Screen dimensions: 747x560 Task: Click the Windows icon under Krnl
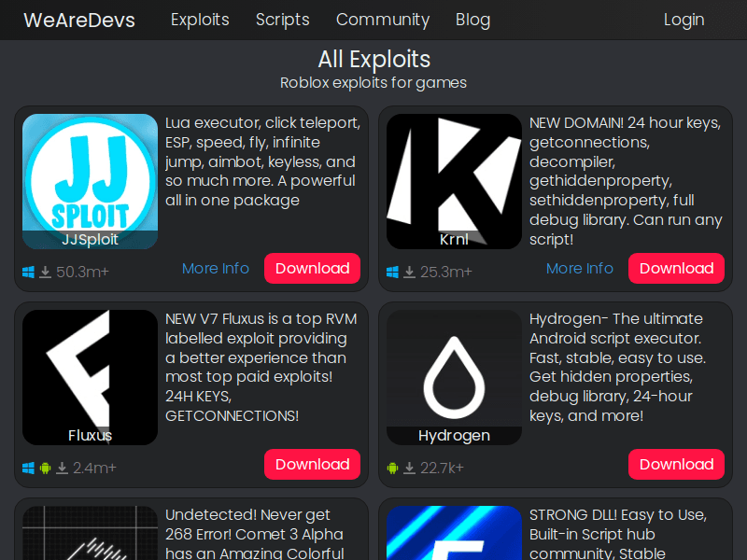(x=392, y=273)
